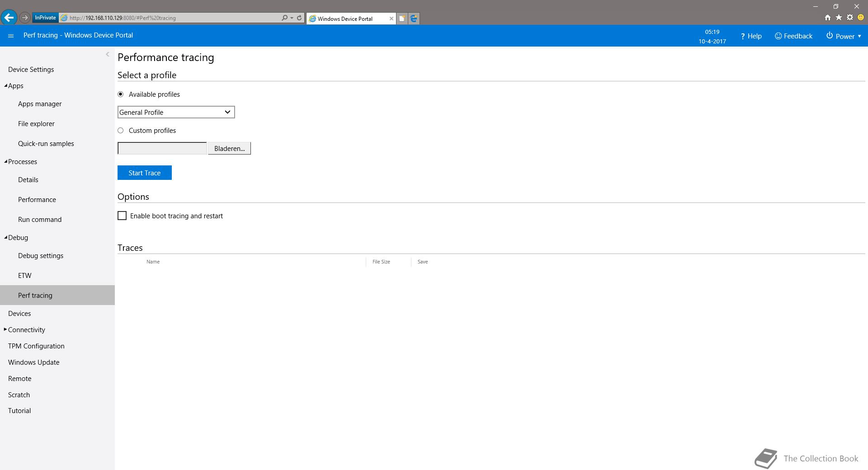Click the browser forward arrow button
The image size is (868, 470).
[x=25, y=18]
